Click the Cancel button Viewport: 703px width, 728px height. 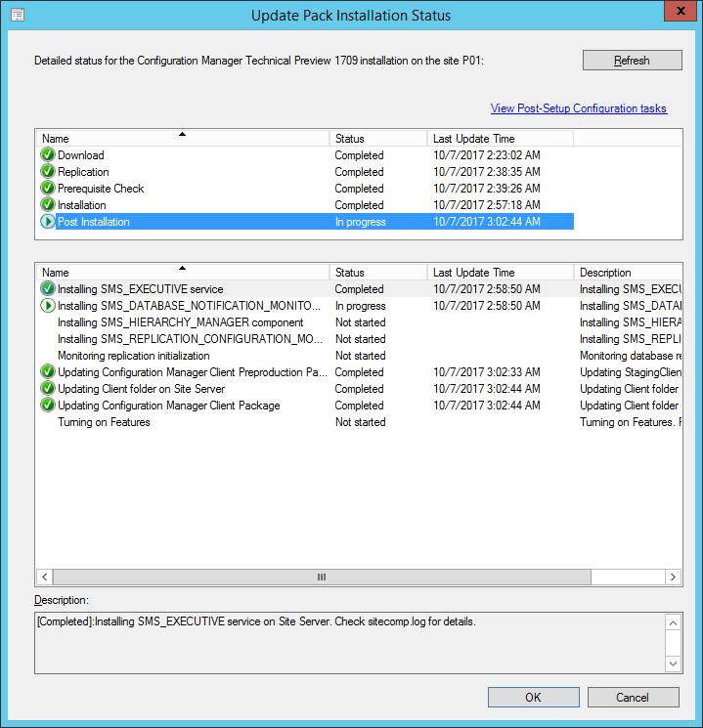633,698
